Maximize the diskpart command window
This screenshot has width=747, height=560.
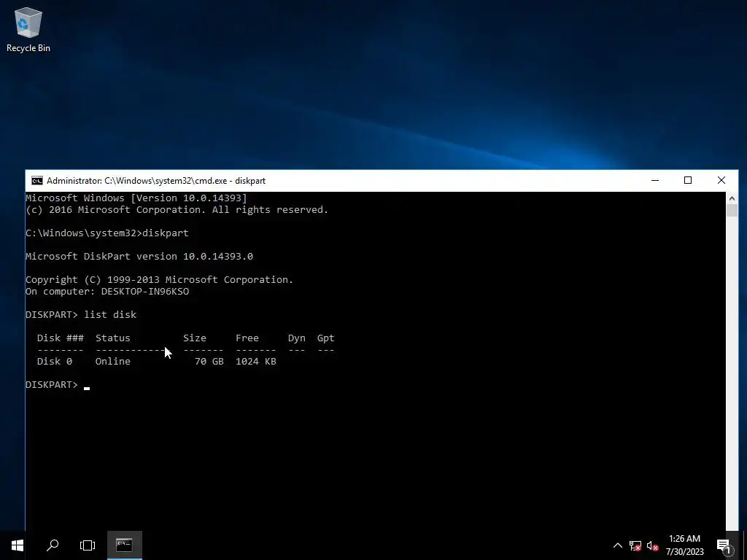688,181
